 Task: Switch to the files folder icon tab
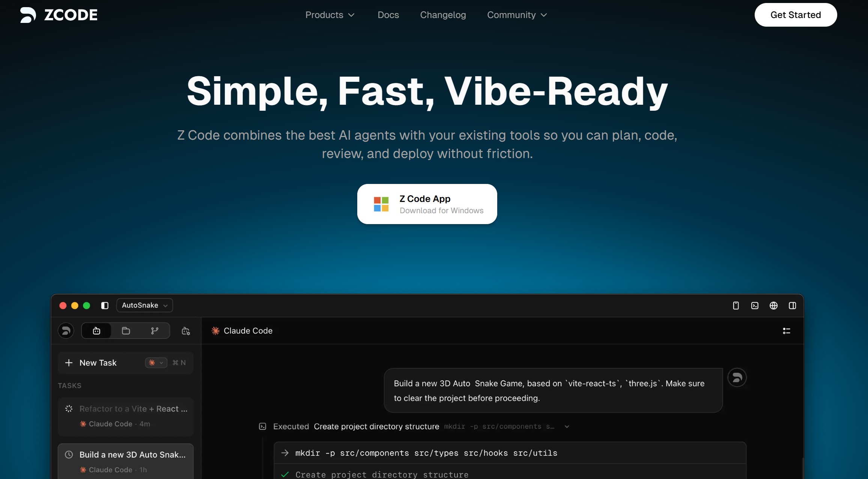point(126,331)
